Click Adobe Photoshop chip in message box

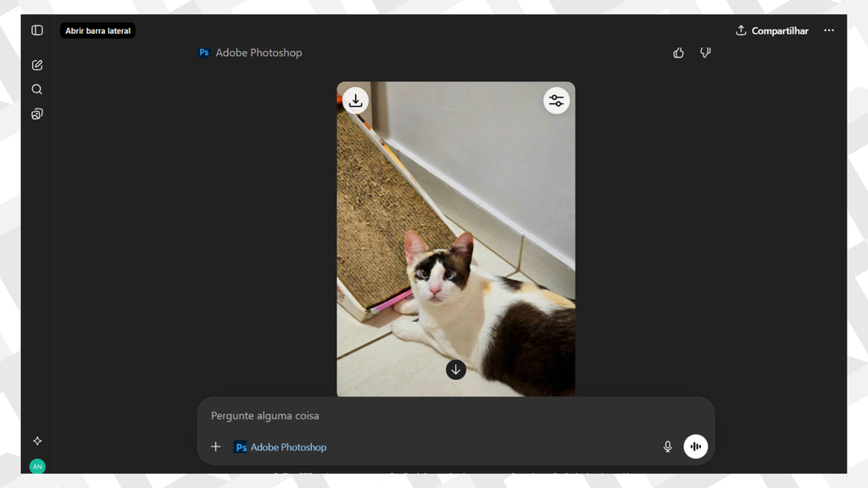(x=281, y=446)
